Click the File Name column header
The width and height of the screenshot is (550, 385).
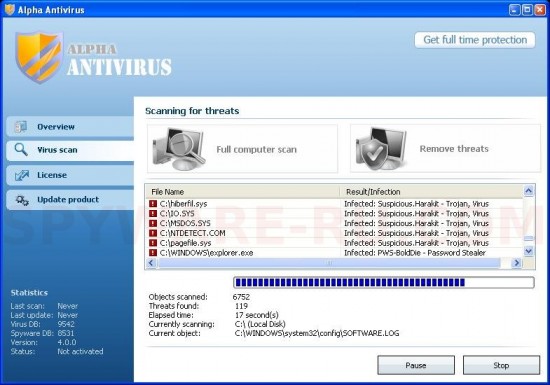[243, 192]
